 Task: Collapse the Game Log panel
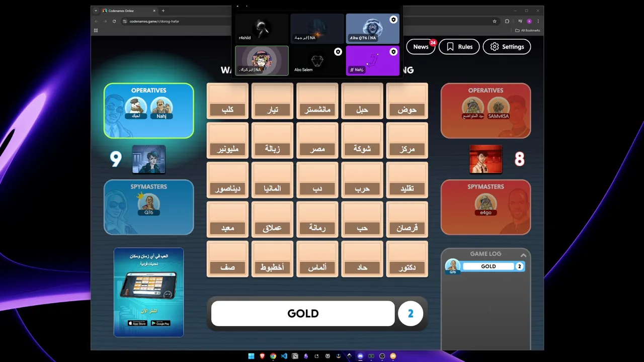(x=523, y=255)
